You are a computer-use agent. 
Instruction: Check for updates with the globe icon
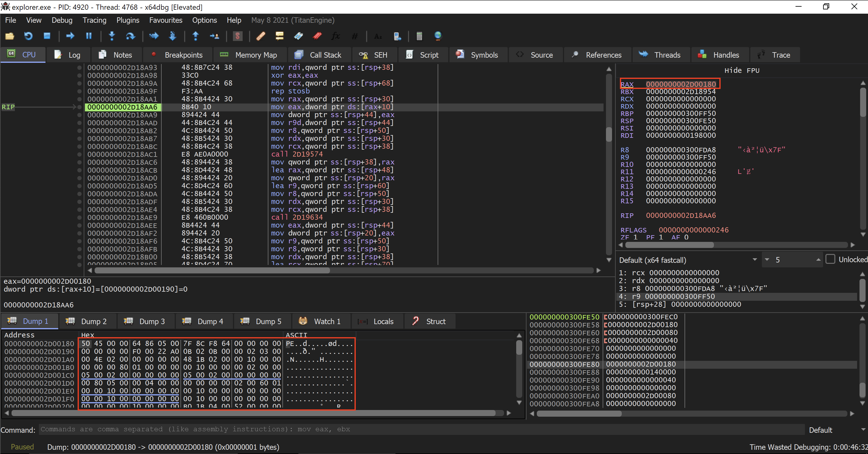438,36
